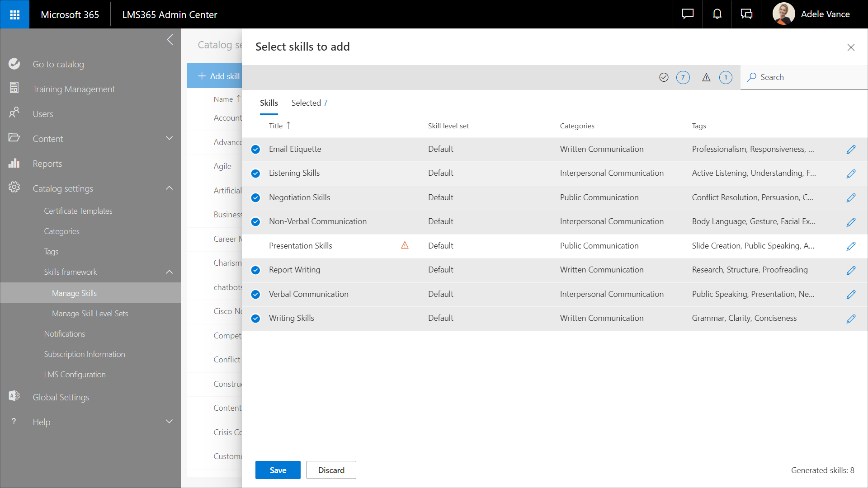Open the Microsoft 365 app launcher
868x488 pixels.
[x=14, y=14]
